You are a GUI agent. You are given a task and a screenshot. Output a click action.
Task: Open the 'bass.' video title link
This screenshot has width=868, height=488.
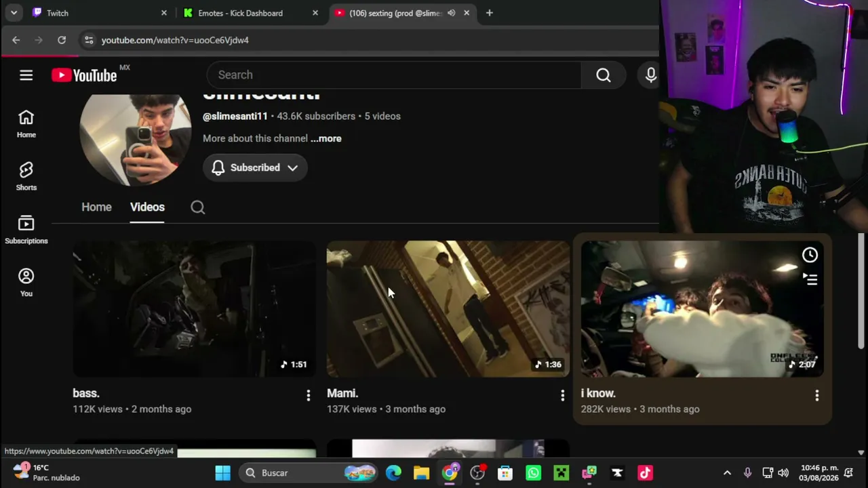point(86,393)
